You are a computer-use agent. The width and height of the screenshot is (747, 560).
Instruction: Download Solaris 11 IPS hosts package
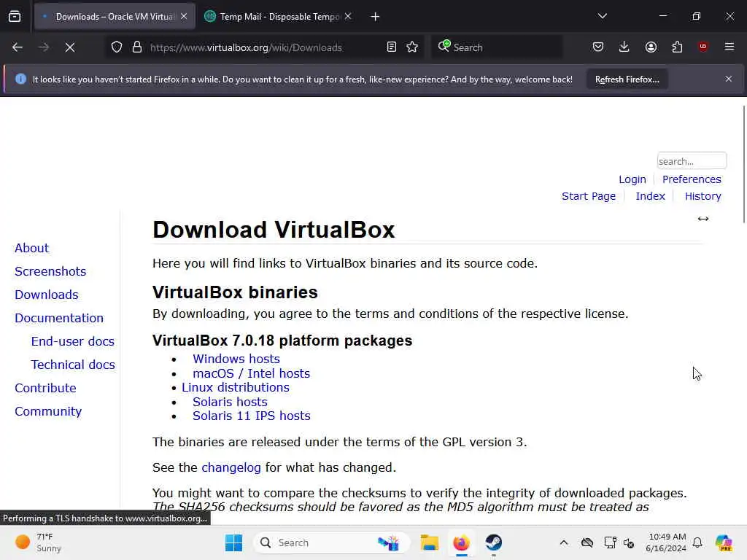(251, 416)
